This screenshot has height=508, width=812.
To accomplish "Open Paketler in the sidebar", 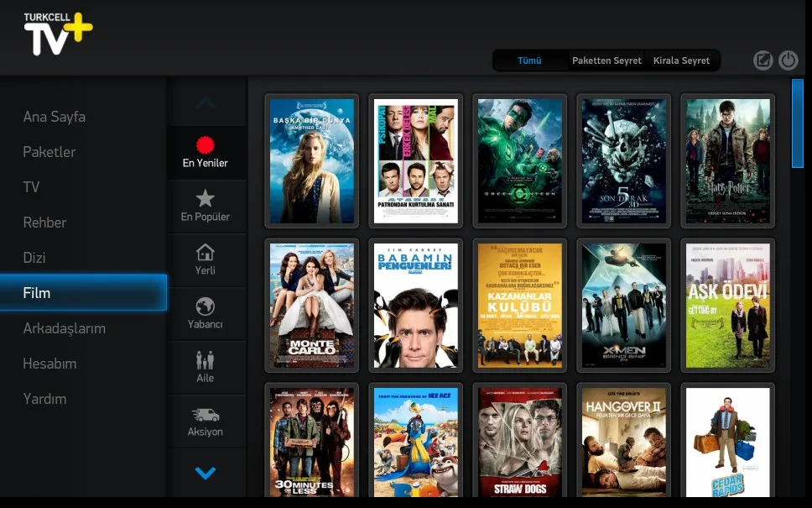I will (49, 152).
